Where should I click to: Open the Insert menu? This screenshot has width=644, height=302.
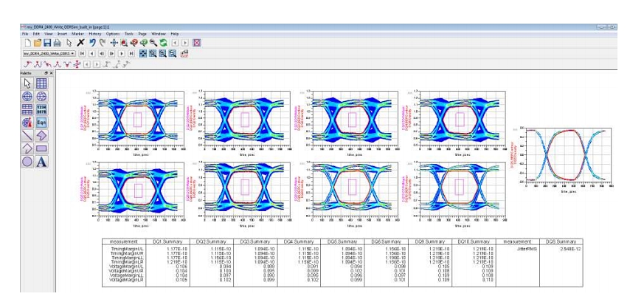click(62, 34)
